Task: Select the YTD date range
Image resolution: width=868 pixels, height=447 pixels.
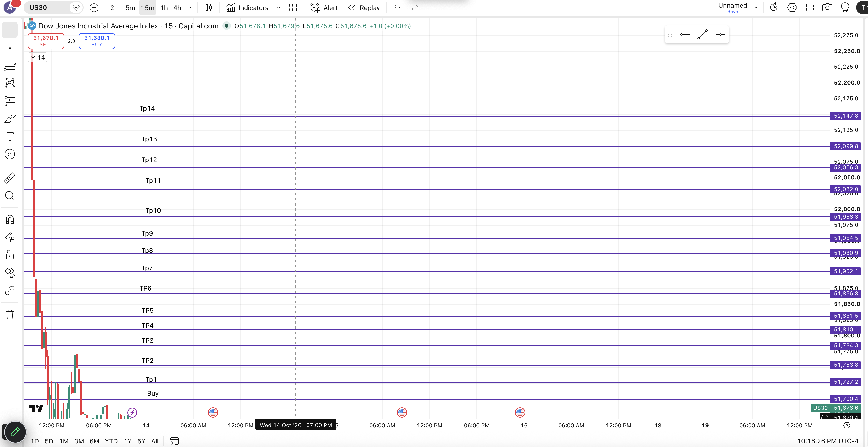Action: pyautogui.click(x=111, y=441)
